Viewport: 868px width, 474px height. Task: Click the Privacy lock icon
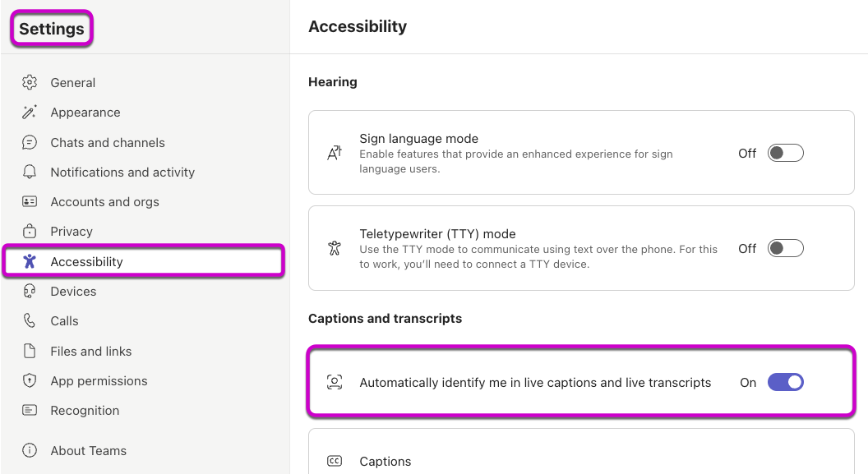click(x=30, y=232)
